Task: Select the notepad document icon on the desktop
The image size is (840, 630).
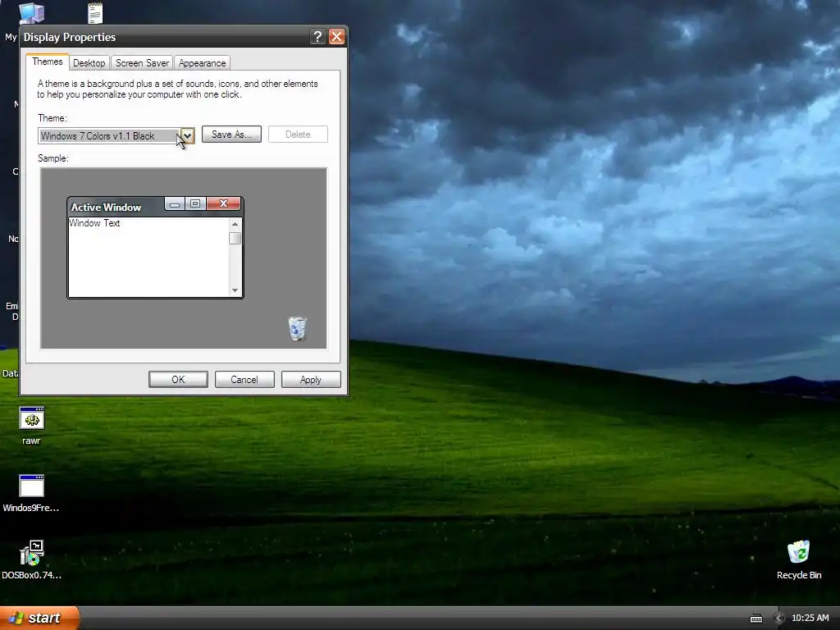Action: pyautogui.click(x=95, y=13)
